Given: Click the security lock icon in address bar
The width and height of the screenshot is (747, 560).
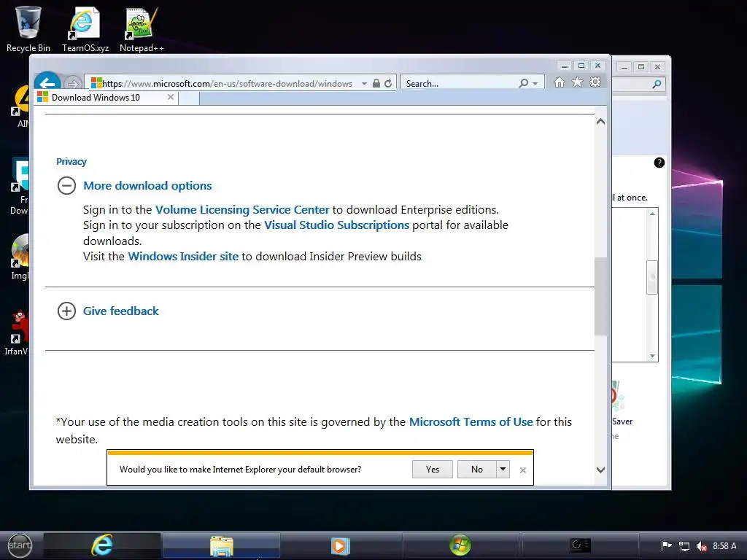Looking at the screenshot, I should point(376,83).
